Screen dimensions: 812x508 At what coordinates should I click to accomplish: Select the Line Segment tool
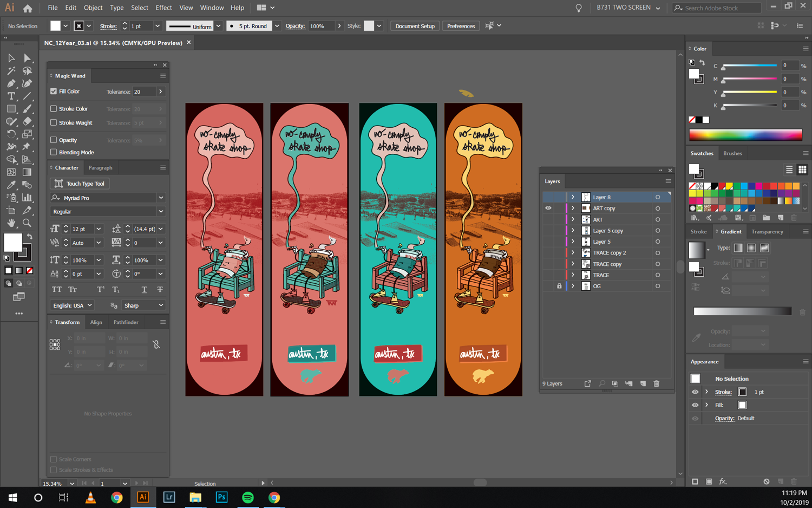coord(27,96)
